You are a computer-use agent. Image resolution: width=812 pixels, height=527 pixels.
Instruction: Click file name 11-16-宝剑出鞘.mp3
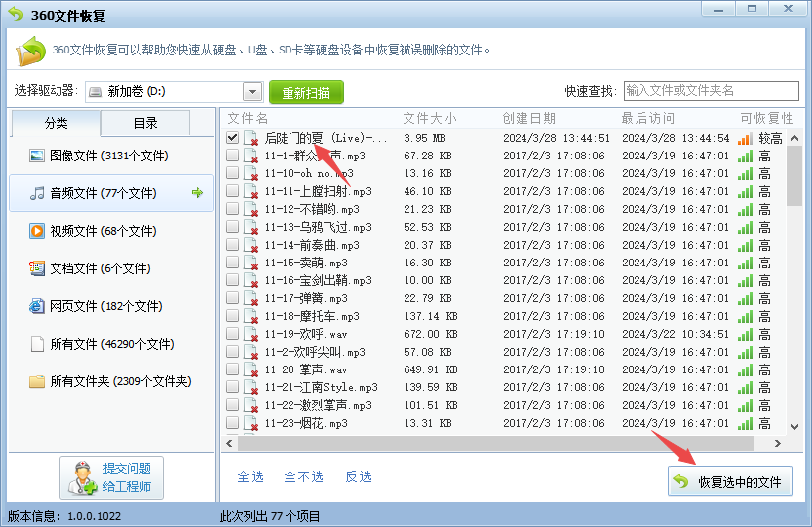(318, 280)
